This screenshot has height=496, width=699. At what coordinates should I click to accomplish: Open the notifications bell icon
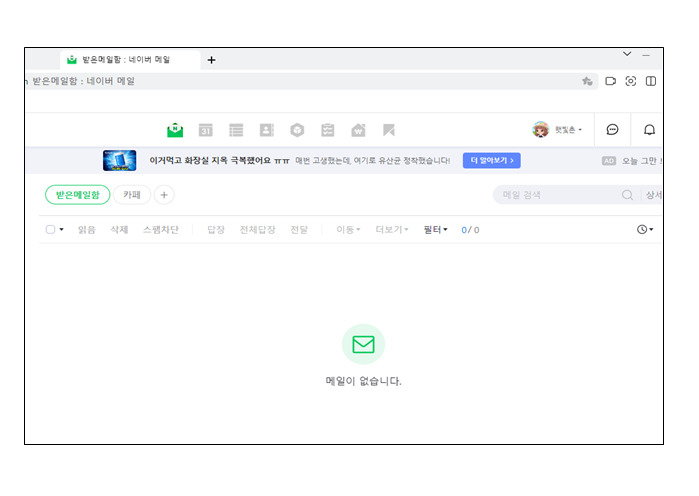pos(649,130)
